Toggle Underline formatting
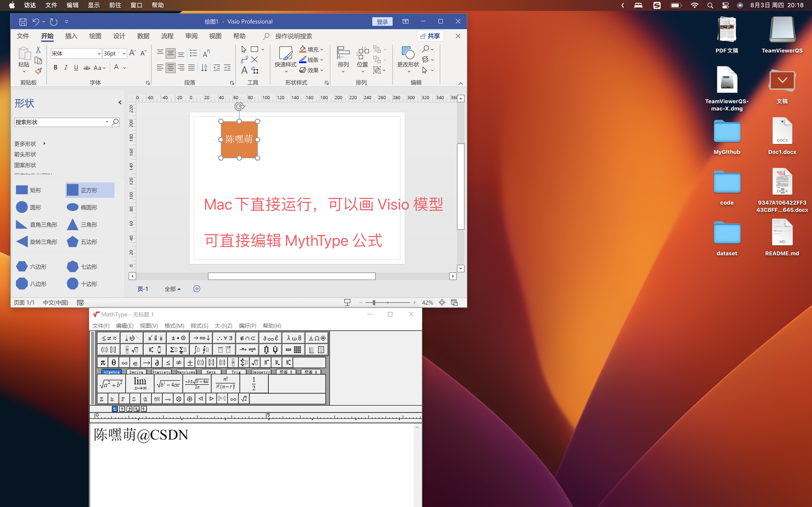The image size is (812, 507). pyautogui.click(x=76, y=67)
